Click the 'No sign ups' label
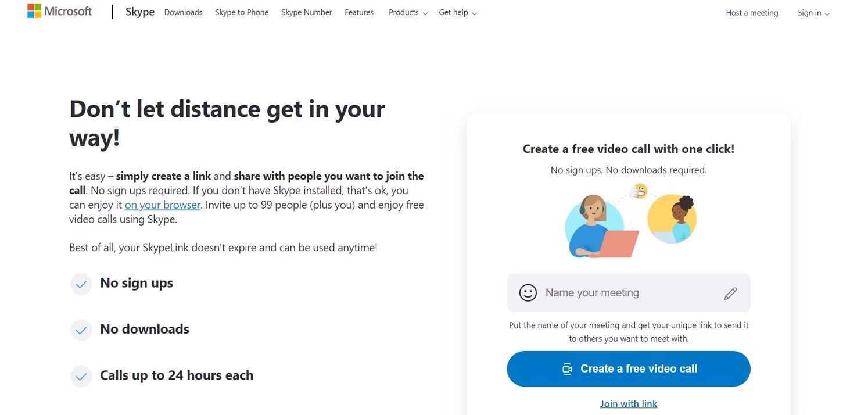This screenshot has height=415, width=868. [x=137, y=283]
